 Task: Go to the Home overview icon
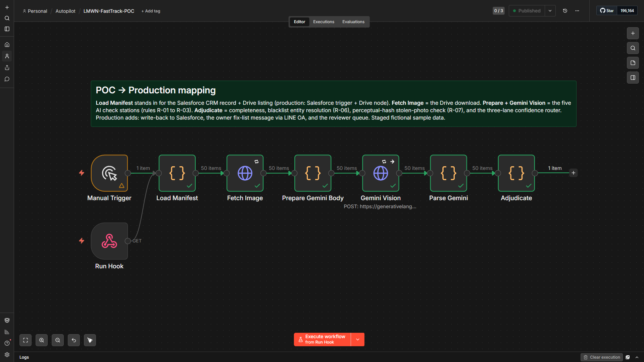click(7, 45)
